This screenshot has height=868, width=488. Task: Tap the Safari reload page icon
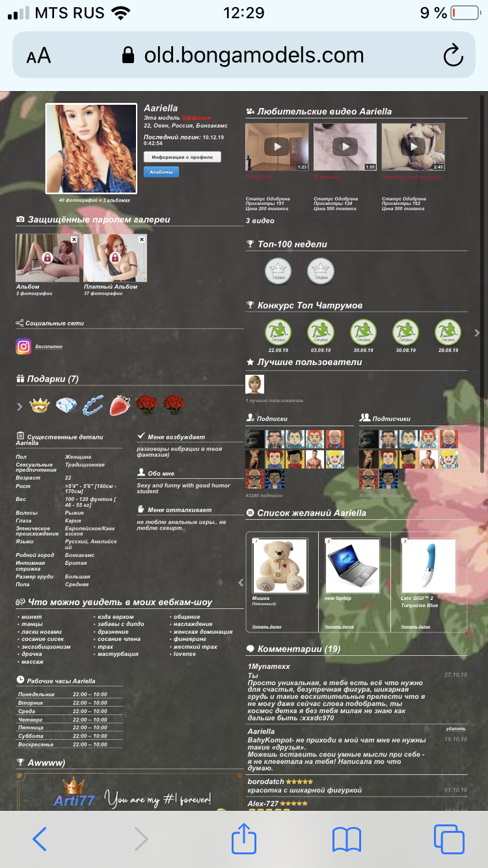[452, 55]
